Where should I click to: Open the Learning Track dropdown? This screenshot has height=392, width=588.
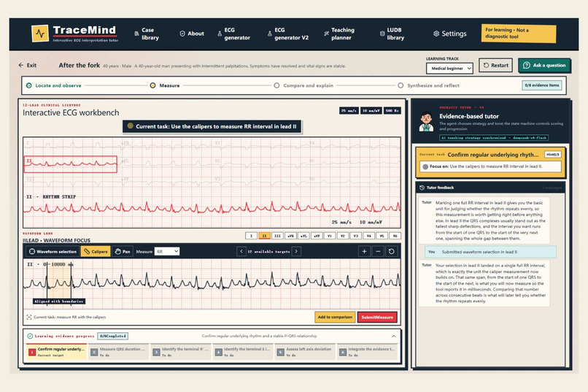pos(449,69)
